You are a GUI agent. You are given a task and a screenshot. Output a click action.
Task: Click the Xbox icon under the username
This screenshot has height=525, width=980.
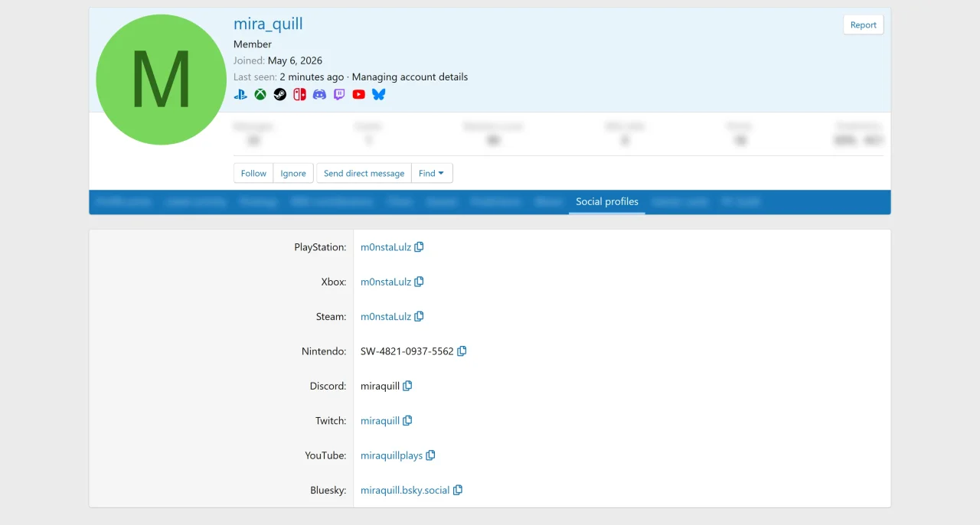click(260, 94)
